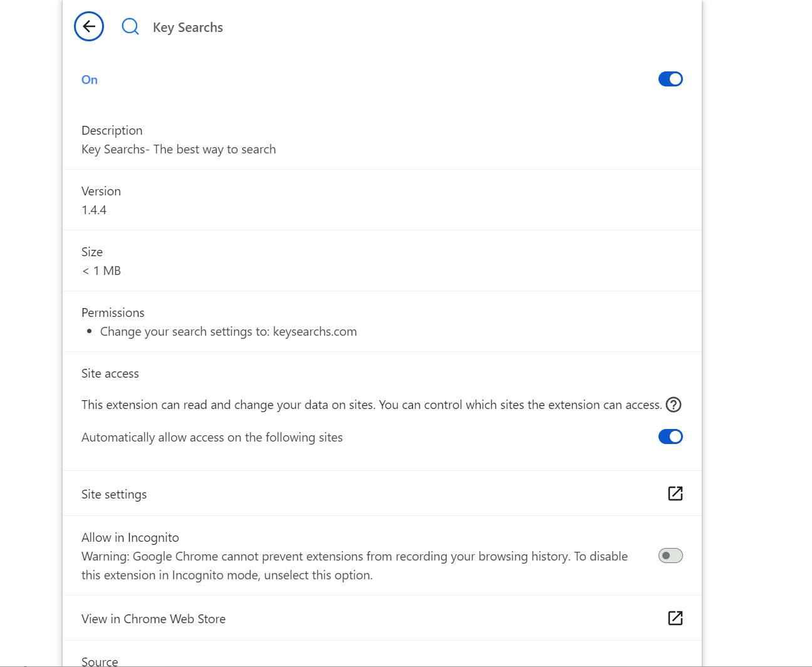Click the blue On status label
The width and height of the screenshot is (812, 667).
(90, 80)
